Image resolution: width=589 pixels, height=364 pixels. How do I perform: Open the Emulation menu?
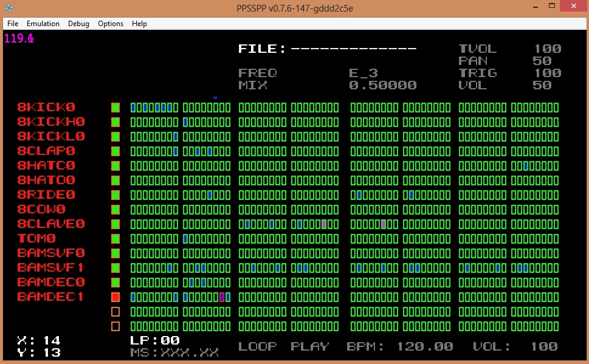tap(43, 24)
